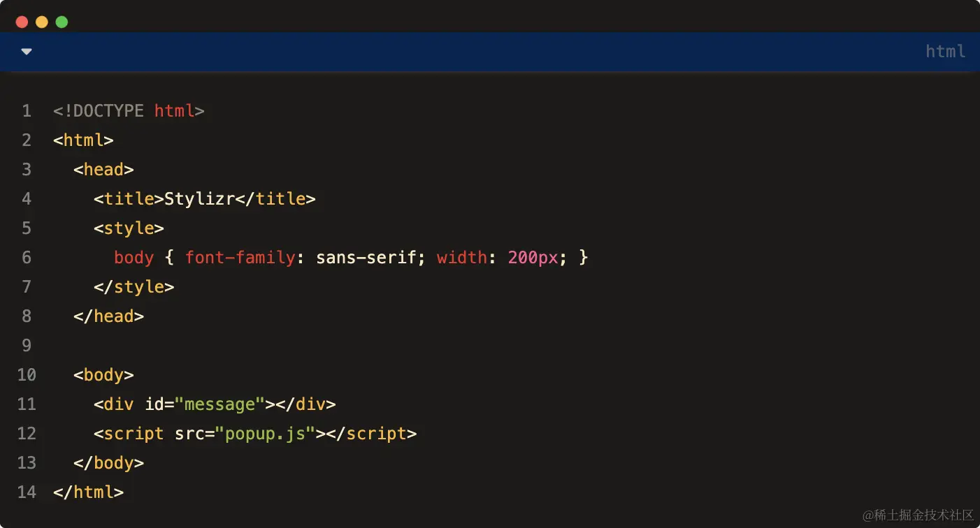
Task: Click the <!DOCTYPE html> line
Action: [x=129, y=110]
